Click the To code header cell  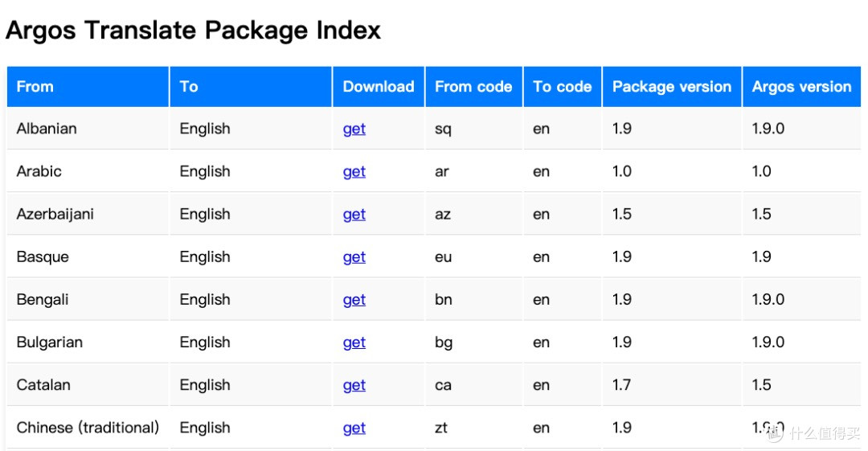pyautogui.click(x=563, y=87)
